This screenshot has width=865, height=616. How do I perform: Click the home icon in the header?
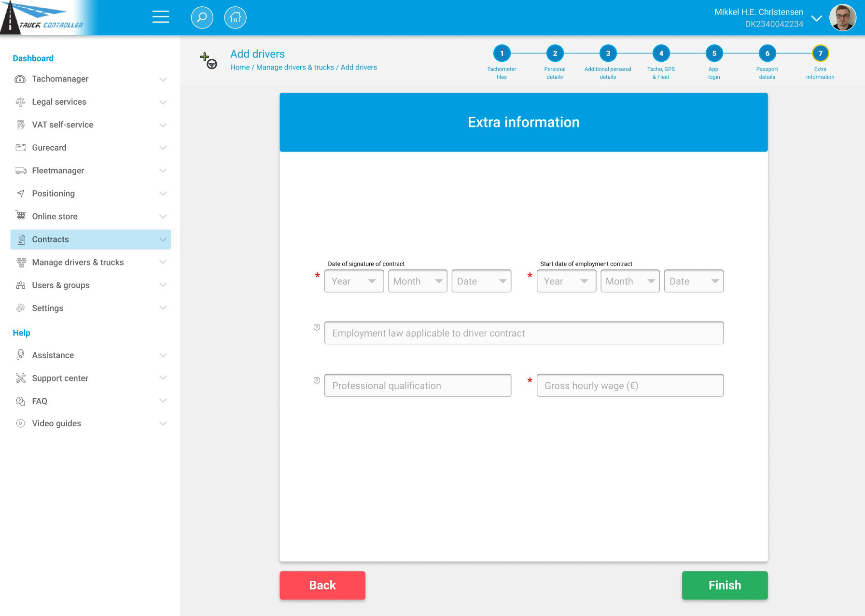(x=235, y=17)
